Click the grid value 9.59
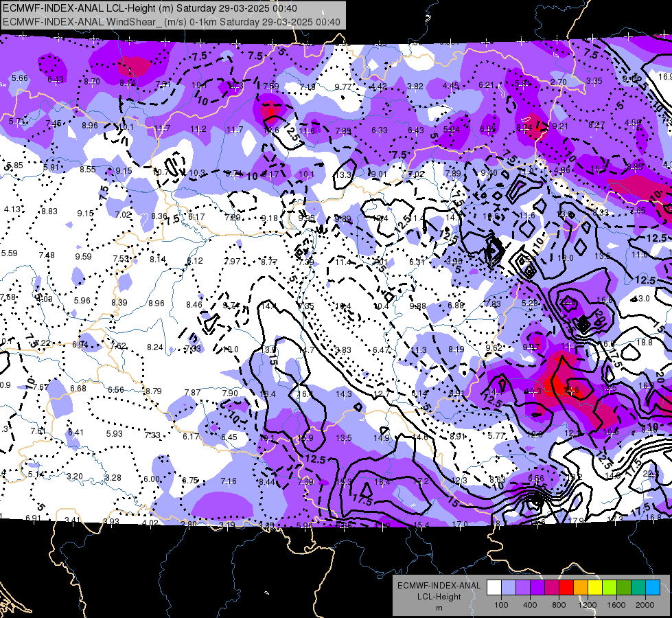The width and height of the screenshot is (672, 618). (x=84, y=256)
